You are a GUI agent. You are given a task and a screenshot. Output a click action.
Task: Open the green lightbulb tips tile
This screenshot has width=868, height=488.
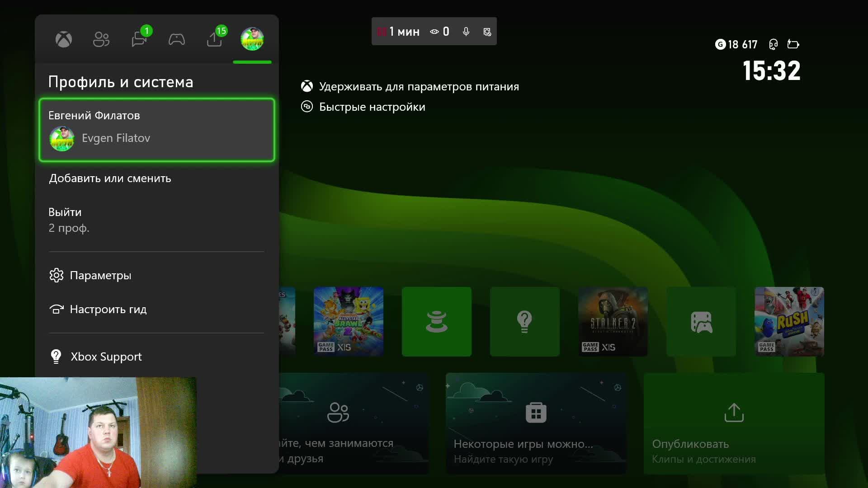point(524,321)
